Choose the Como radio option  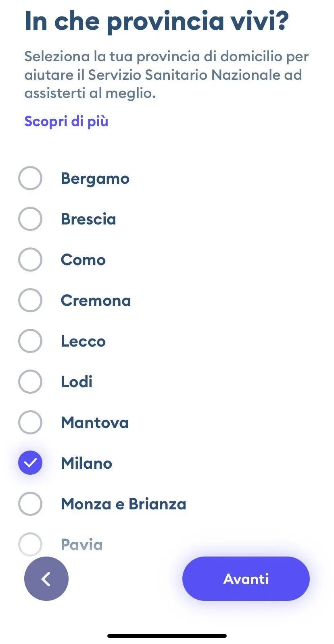click(30, 260)
